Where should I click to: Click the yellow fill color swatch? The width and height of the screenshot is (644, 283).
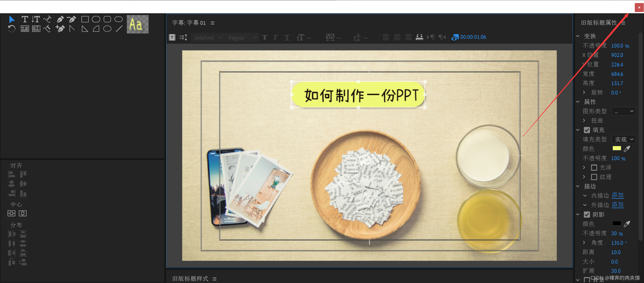[x=617, y=148]
